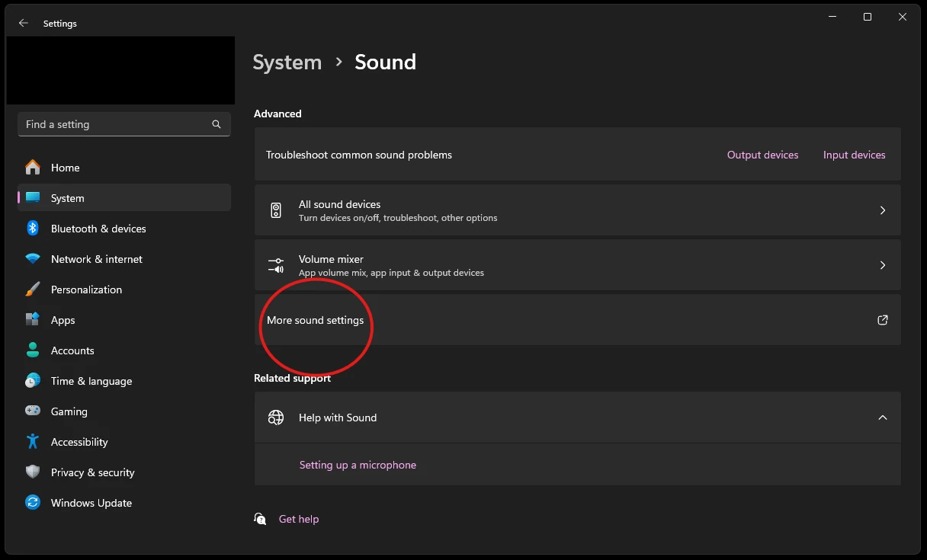Image resolution: width=927 pixels, height=560 pixels.
Task: Open the Setting up a microphone link
Action: click(x=358, y=465)
